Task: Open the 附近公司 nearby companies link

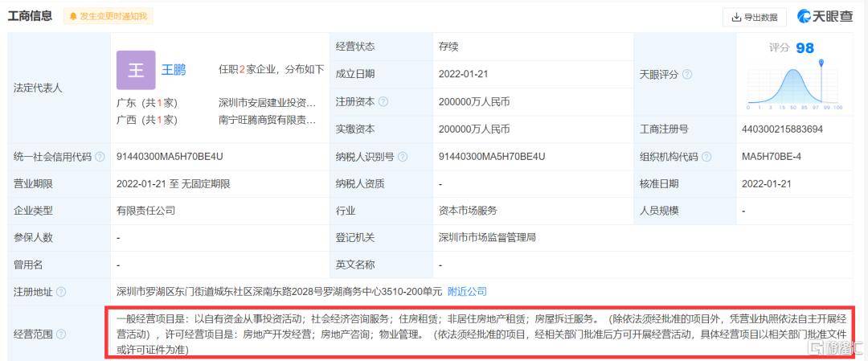Action: [x=467, y=291]
